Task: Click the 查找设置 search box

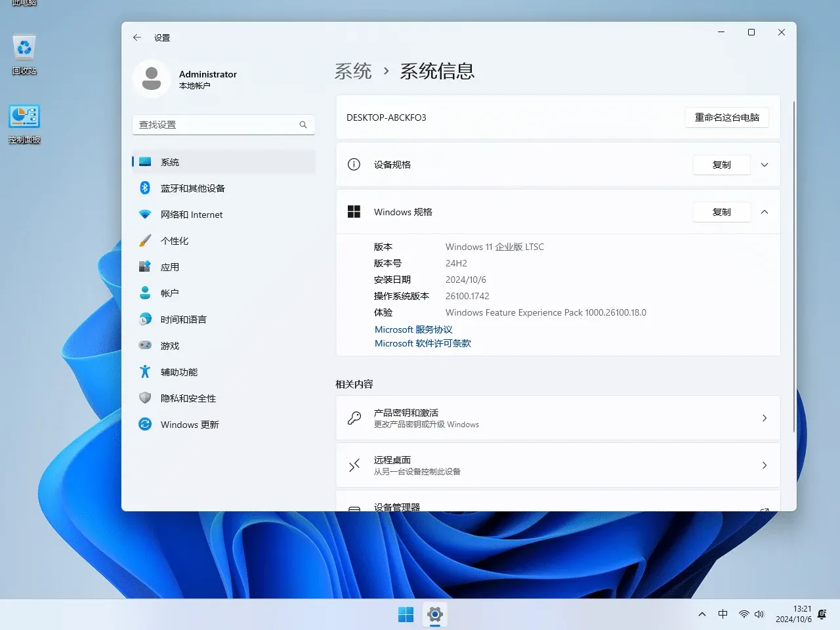Action: 223,124
